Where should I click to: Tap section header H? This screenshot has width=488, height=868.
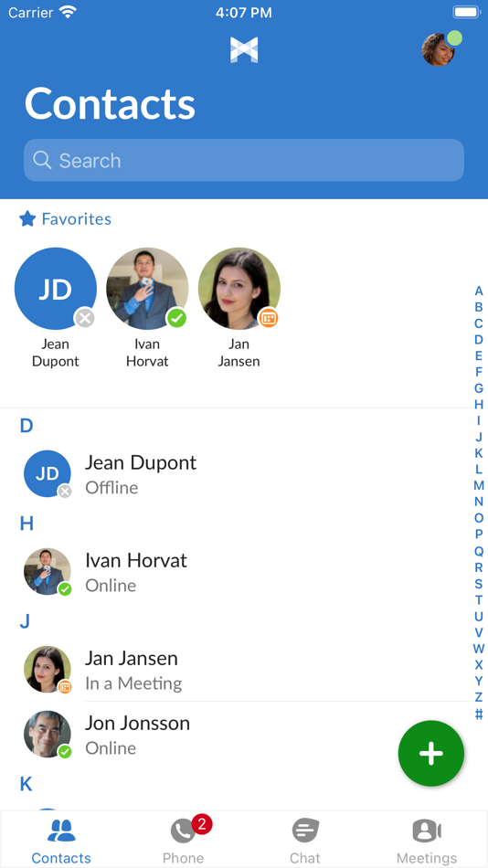(27, 524)
